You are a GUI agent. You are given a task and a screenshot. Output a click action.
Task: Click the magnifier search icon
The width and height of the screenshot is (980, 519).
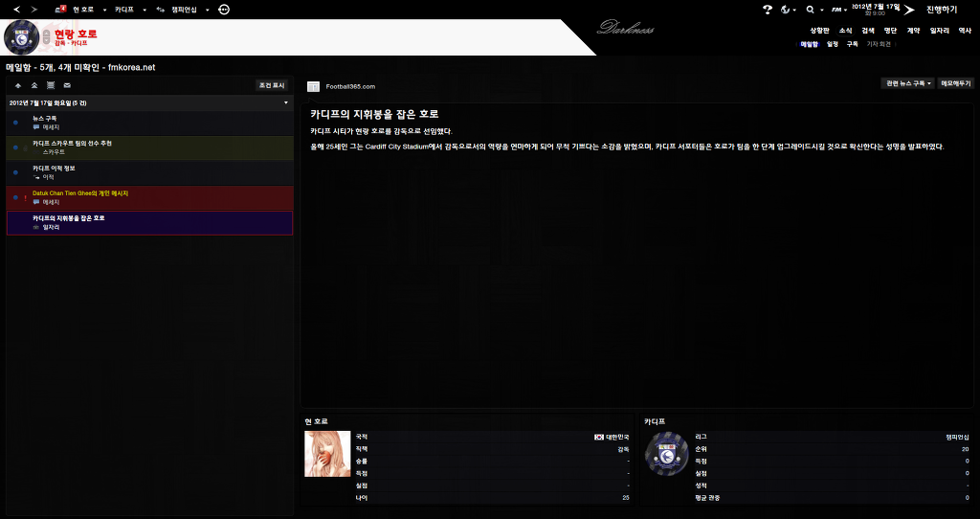click(x=811, y=10)
